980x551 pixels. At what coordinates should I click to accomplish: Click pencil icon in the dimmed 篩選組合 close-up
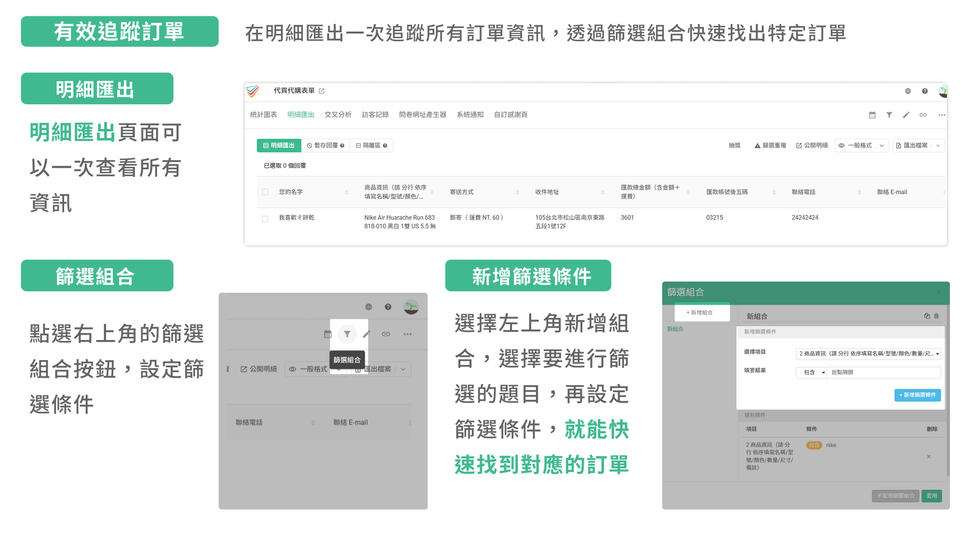click(367, 334)
